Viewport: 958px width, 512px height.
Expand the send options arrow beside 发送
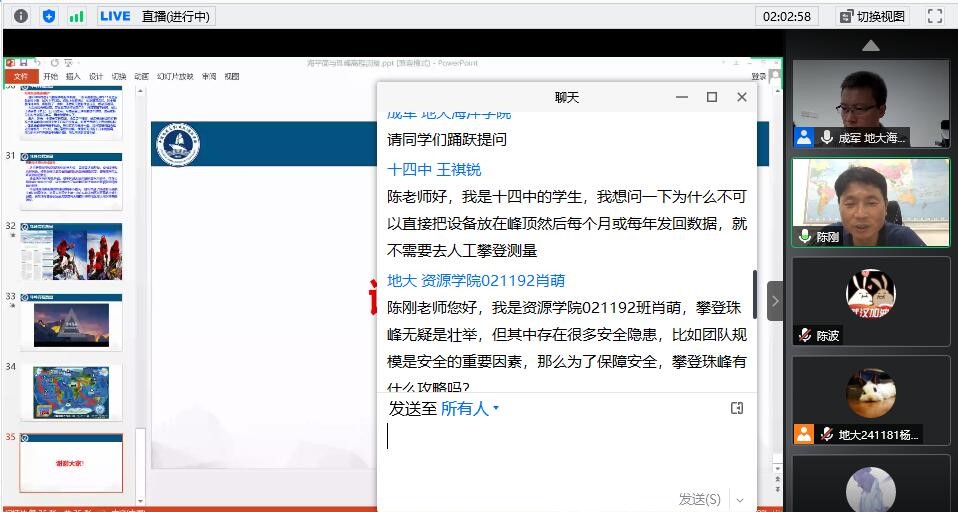740,499
